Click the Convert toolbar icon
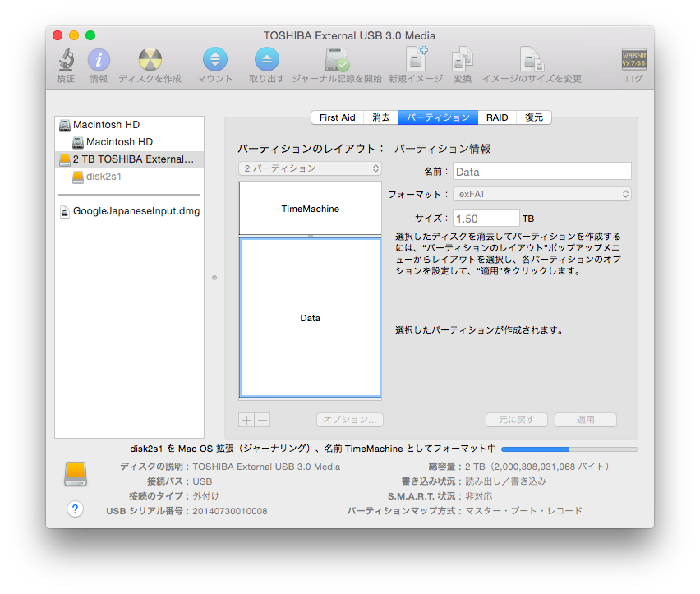The image size is (700, 594). [463, 59]
